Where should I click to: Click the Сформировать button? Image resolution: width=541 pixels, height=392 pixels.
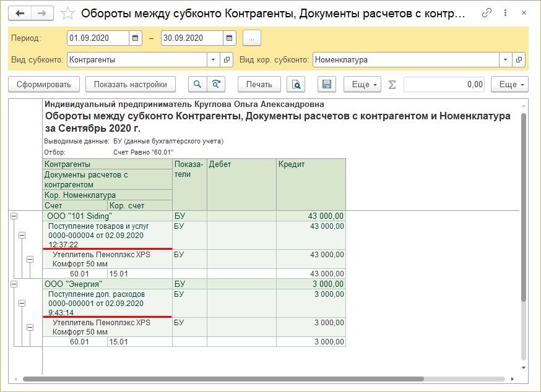click(44, 84)
